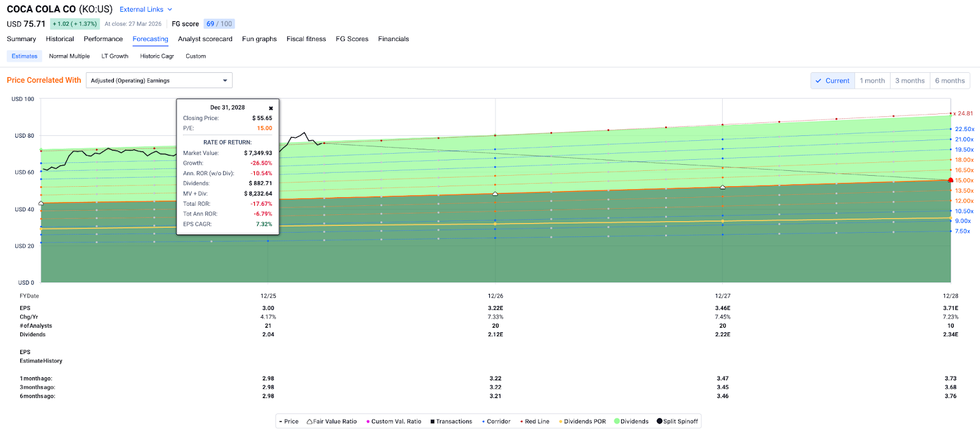Select the Historic Cagr sub-tab
This screenshot has width=980, height=436.
click(x=157, y=56)
